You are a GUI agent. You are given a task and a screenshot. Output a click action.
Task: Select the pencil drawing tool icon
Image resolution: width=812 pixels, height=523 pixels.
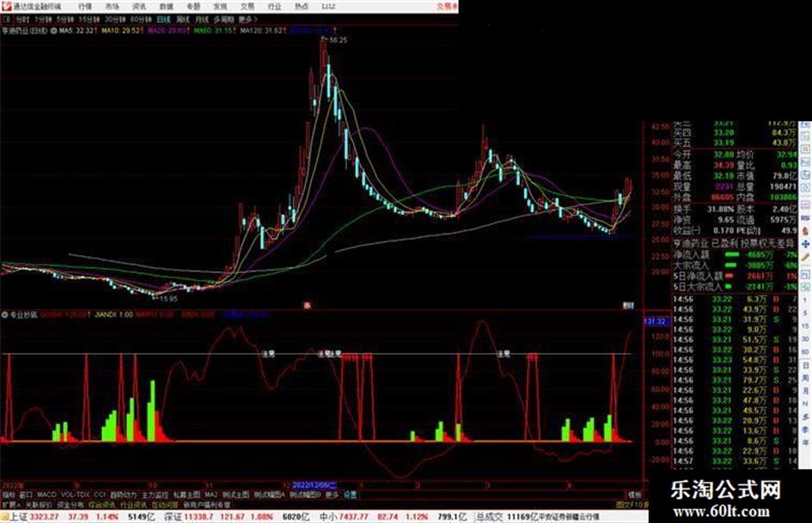tap(805, 256)
